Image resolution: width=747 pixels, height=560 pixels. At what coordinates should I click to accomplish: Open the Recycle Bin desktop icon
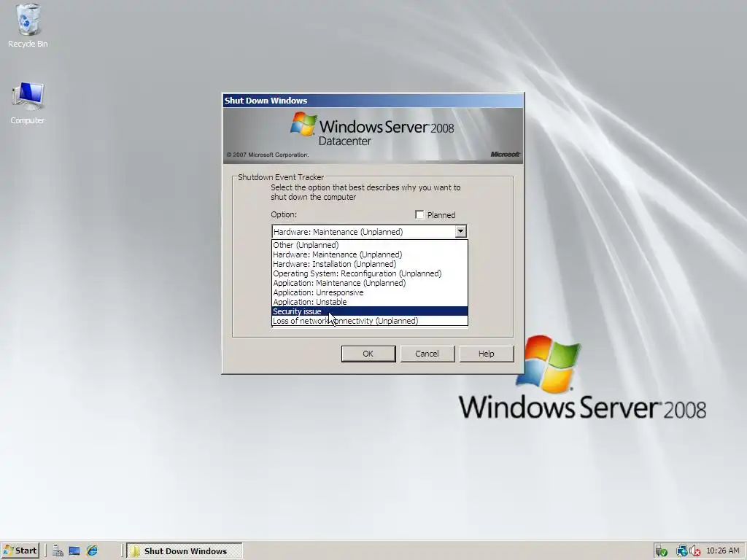tap(28, 26)
